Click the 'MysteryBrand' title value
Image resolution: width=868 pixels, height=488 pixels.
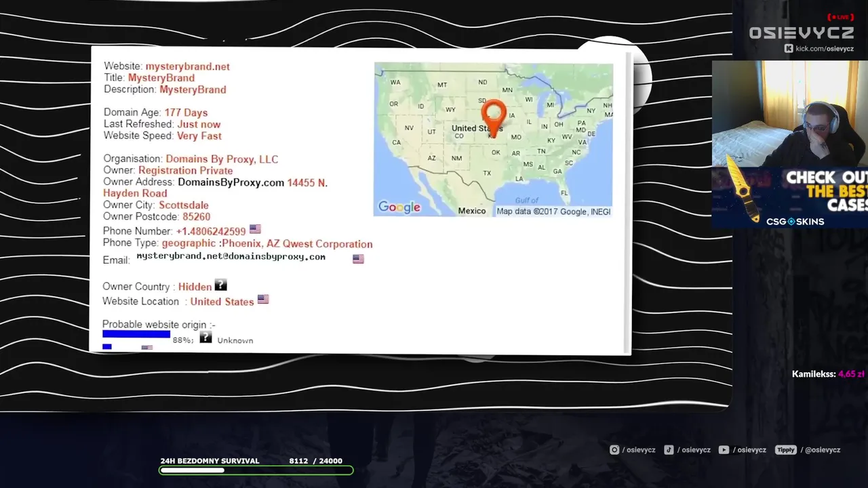[x=161, y=78]
